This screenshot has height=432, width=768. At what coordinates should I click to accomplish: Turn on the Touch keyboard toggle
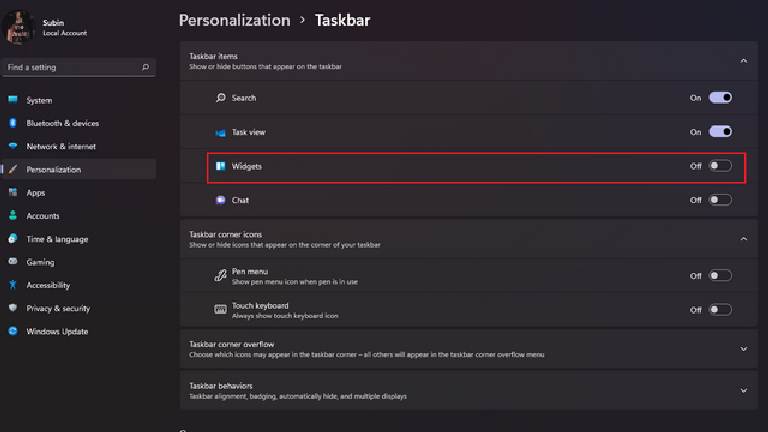point(720,310)
